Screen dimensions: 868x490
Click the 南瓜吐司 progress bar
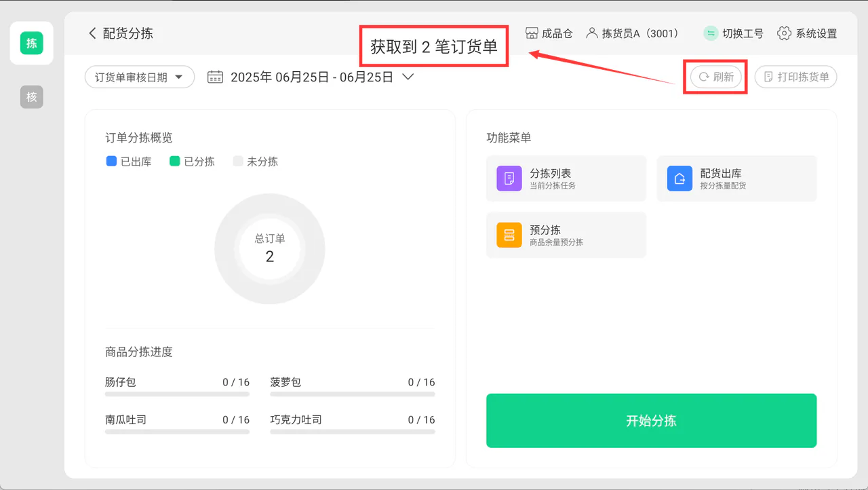click(x=177, y=431)
